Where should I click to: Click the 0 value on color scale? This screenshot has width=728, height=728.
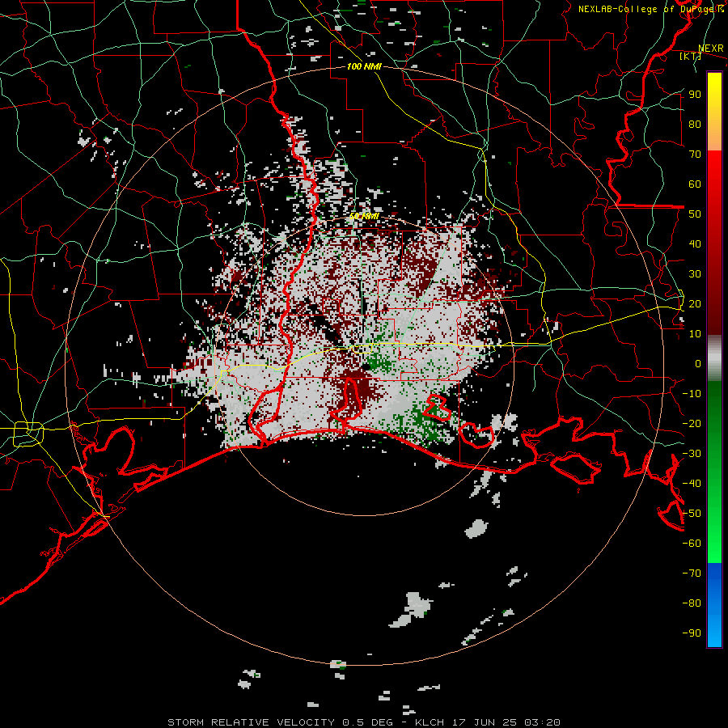(698, 363)
